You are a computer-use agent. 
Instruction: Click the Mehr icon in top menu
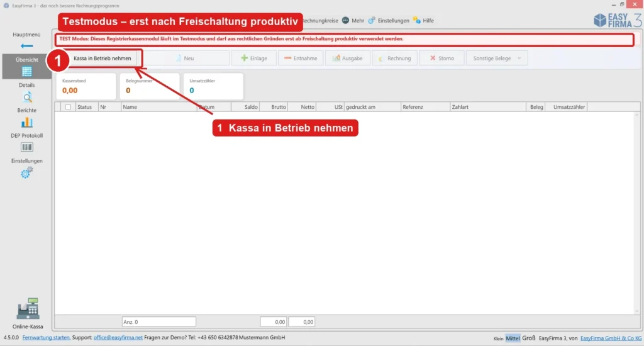345,21
